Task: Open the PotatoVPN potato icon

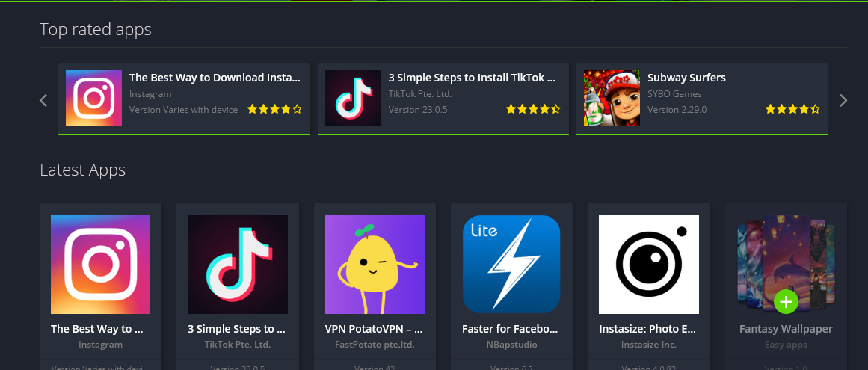Action: [x=375, y=265]
